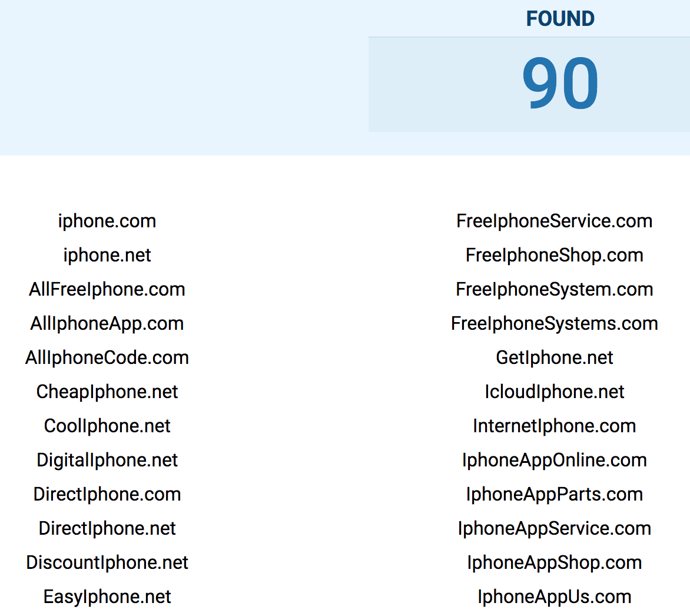Open InternetIphone.com domain result
690x616 pixels.
[554, 426]
